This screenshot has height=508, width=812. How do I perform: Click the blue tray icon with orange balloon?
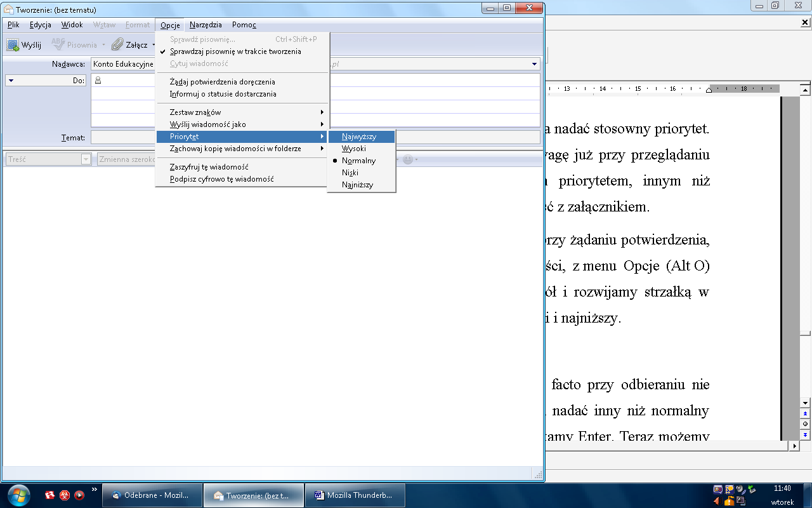click(x=730, y=489)
